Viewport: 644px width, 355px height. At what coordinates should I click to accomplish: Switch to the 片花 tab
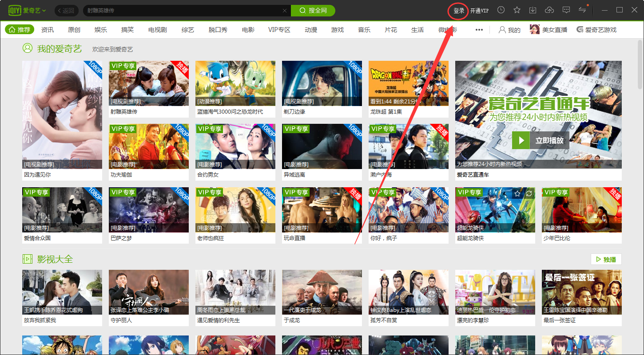(391, 30)
